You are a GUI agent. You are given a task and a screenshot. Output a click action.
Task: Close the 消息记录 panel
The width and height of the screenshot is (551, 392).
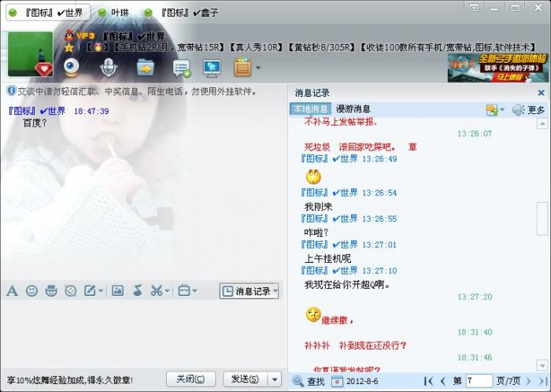click(541, 93)
